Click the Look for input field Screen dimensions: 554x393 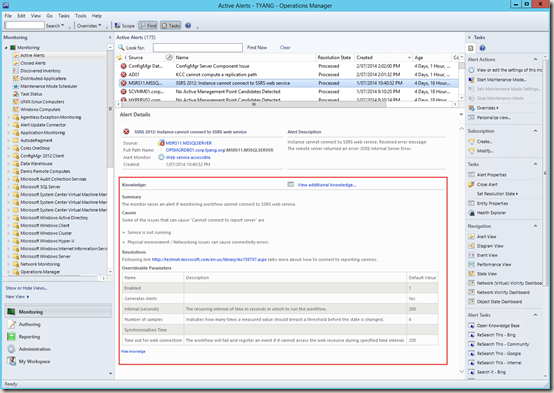tap(198, 47)
